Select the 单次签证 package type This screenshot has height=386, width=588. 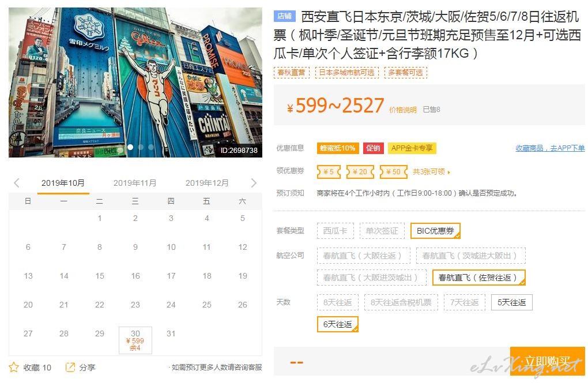pos(382,231)
